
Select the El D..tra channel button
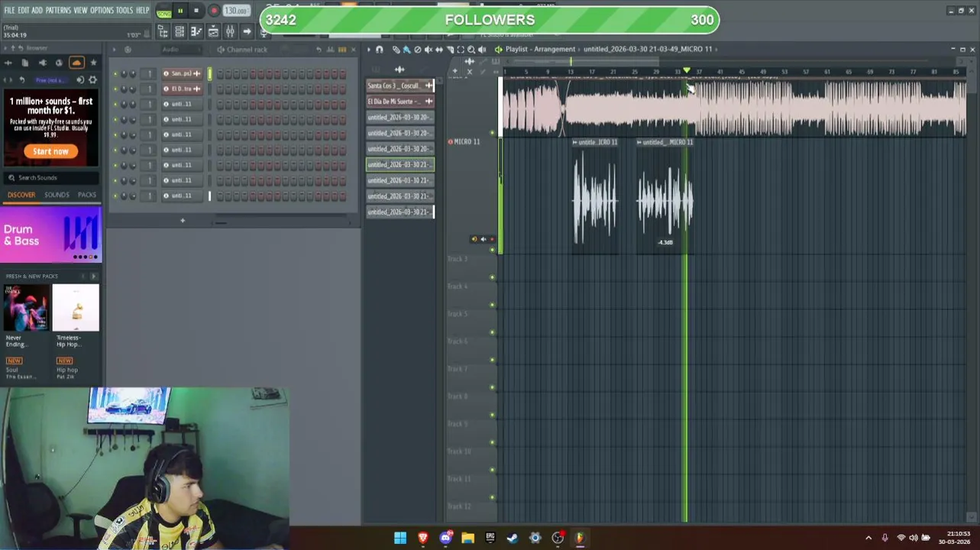[x=182, y=89]
